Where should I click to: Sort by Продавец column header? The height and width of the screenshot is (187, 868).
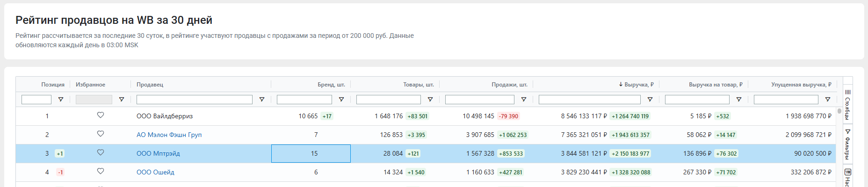coord(150,85)
